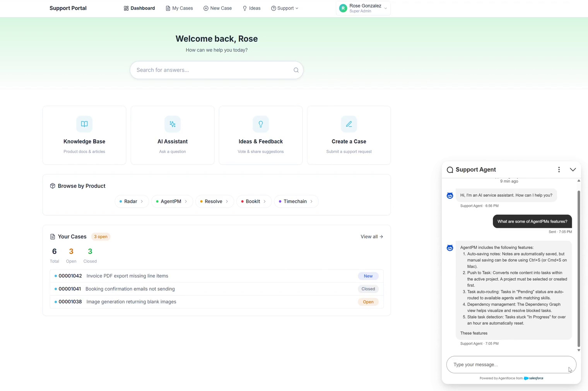Click the chat scrollbar down arrow
The height and width of the screenshot is (391, 588).
[x=579, y=350]
